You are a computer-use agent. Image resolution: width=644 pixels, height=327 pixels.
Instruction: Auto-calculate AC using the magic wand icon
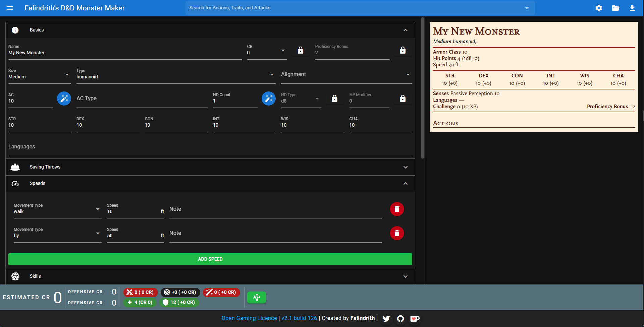pyautogui.click(x=64, y=98)
